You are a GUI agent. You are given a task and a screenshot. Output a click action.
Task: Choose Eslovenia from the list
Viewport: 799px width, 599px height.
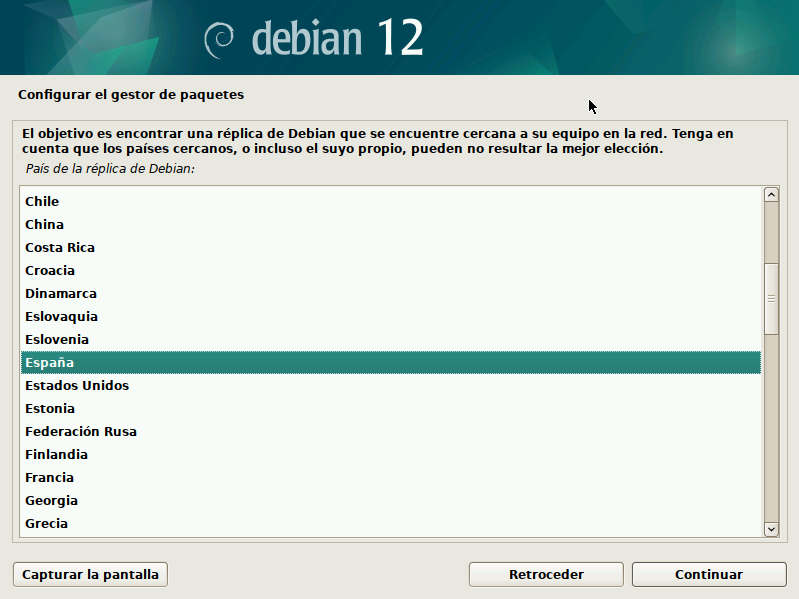click(57, 339)
